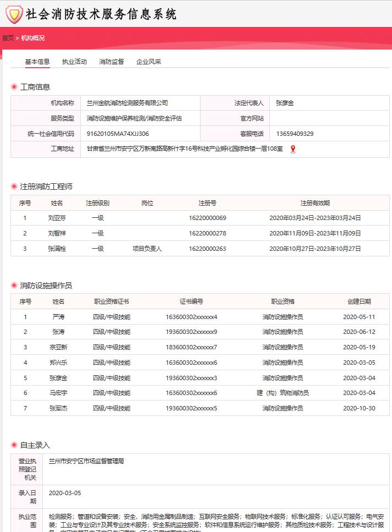Select certificate number 163600302xxxxxx4

tap(191, 317)
